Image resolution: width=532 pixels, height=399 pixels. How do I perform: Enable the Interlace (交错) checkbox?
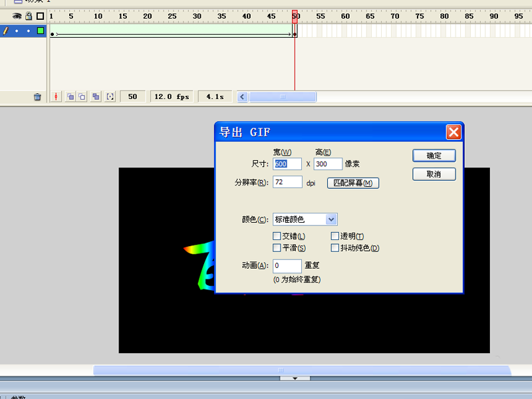pos(277,236)
